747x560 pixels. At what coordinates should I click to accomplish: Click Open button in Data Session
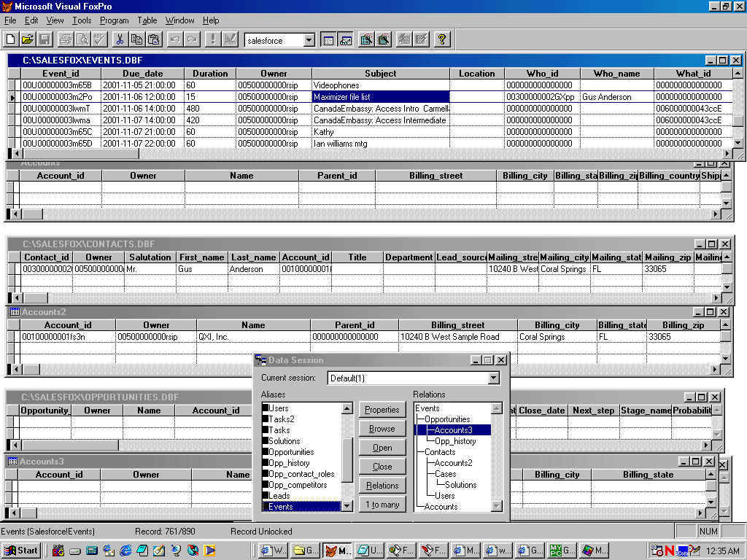(382, 448)
